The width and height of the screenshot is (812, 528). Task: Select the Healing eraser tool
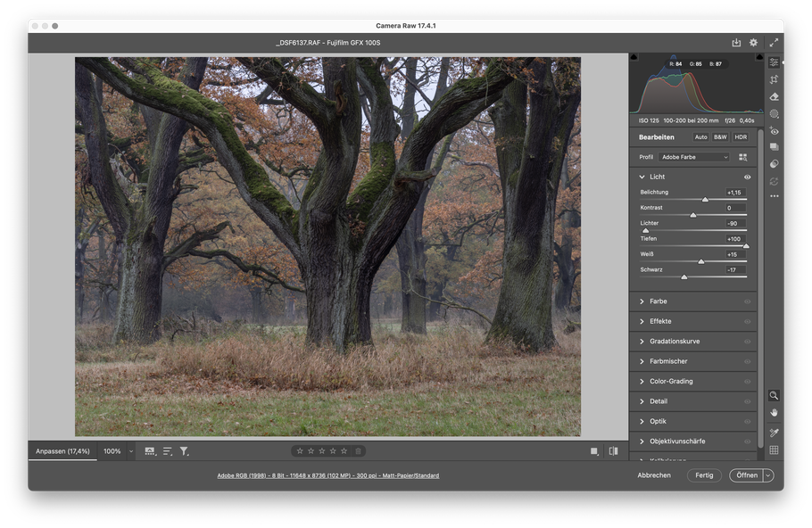coord(774,96)
